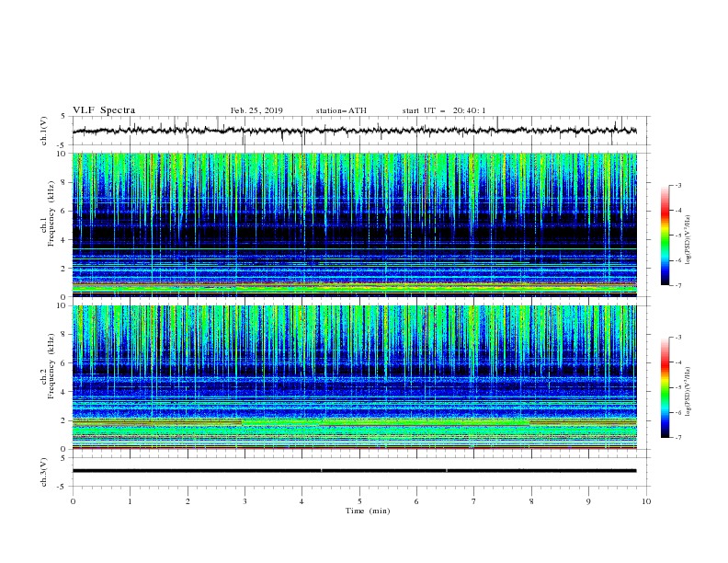Click the ch.1 spectrogram plot
Image resolution: width=728 pixels, height=563 pixels.
tap(355, 224)
